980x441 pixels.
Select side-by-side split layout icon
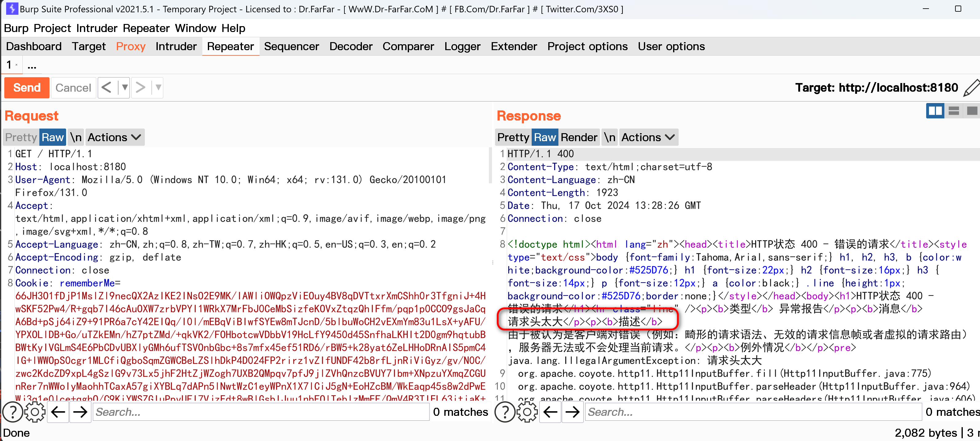[935, 111]
